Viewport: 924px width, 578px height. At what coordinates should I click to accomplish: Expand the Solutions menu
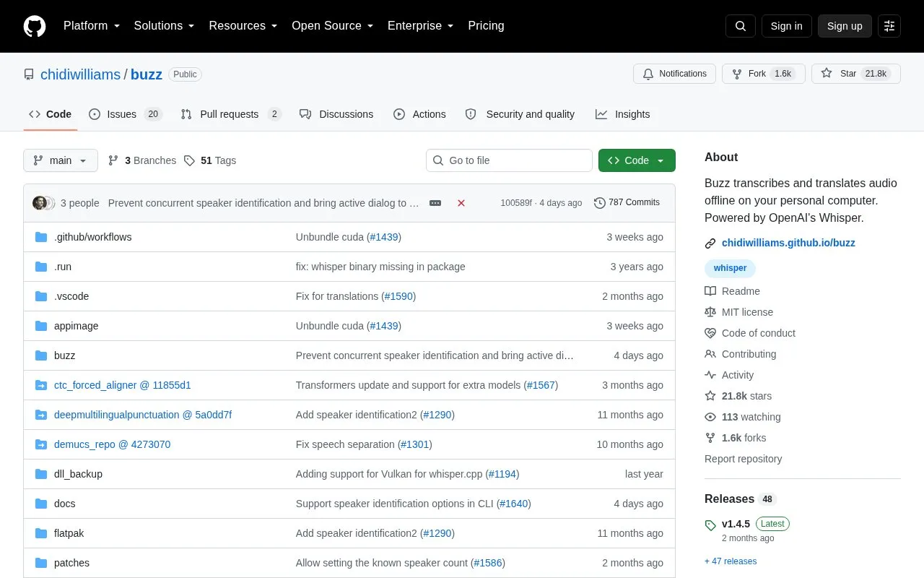pyautogui.click(x=165, y=26)
